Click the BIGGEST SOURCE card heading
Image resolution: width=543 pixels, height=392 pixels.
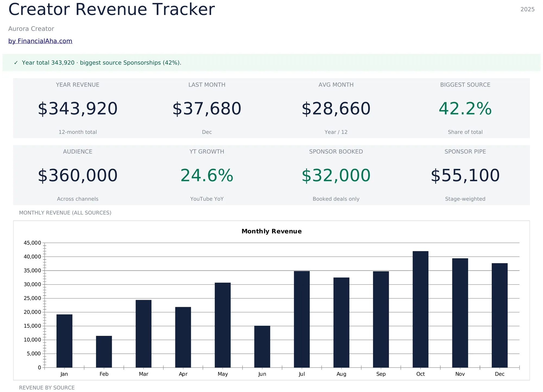click(x=465, y=85)
